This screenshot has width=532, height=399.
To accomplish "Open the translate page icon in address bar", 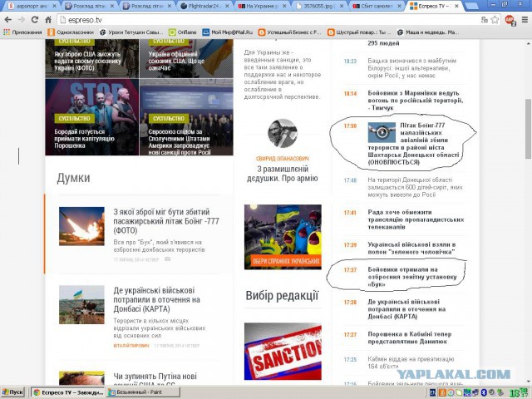I will coord(484,20).
